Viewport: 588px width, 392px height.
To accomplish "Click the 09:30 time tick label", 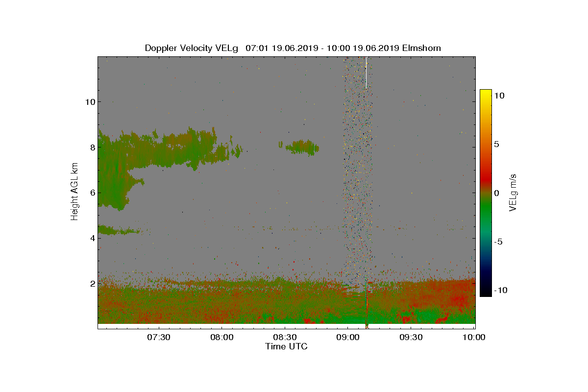I will pos(411,338).
